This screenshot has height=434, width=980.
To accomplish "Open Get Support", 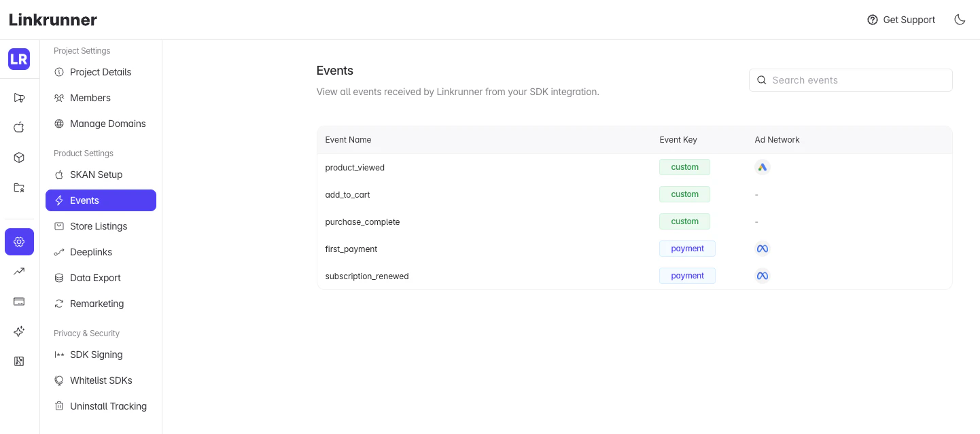I will pos(901,20).
